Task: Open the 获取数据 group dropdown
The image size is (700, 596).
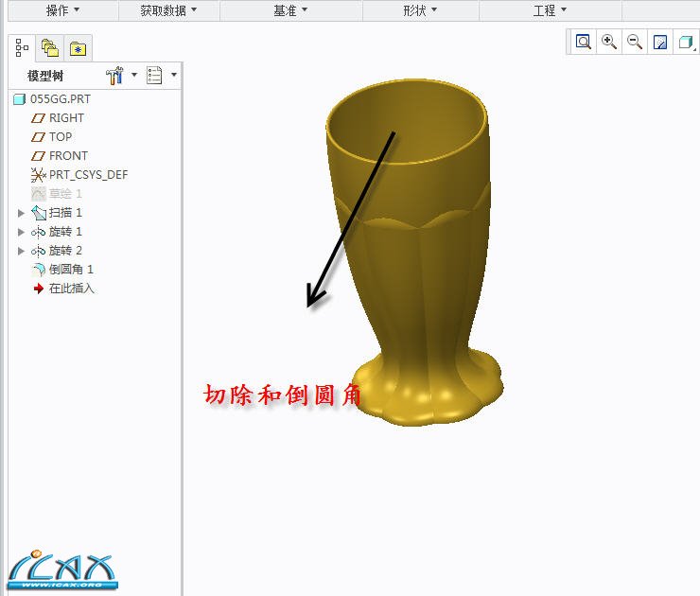Action: pos(168,9)
